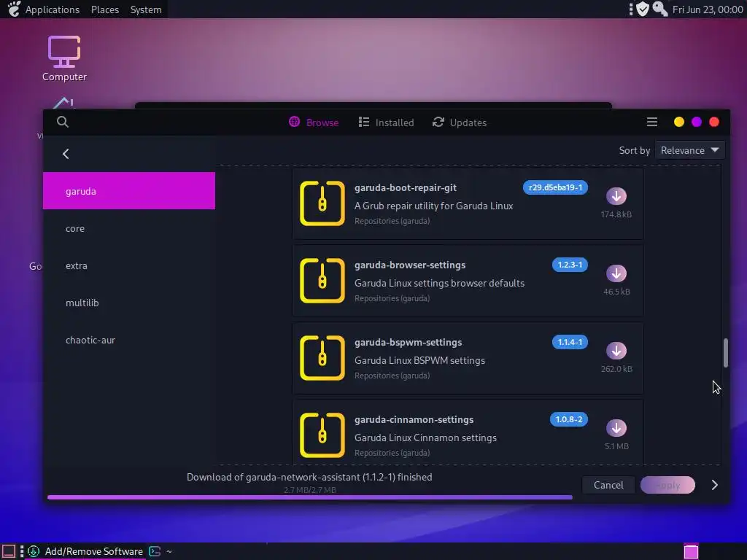Click the shield tray icon
The height and width of the screenshot is (560, 747).
pyautogui.click(x=643, y=9)
